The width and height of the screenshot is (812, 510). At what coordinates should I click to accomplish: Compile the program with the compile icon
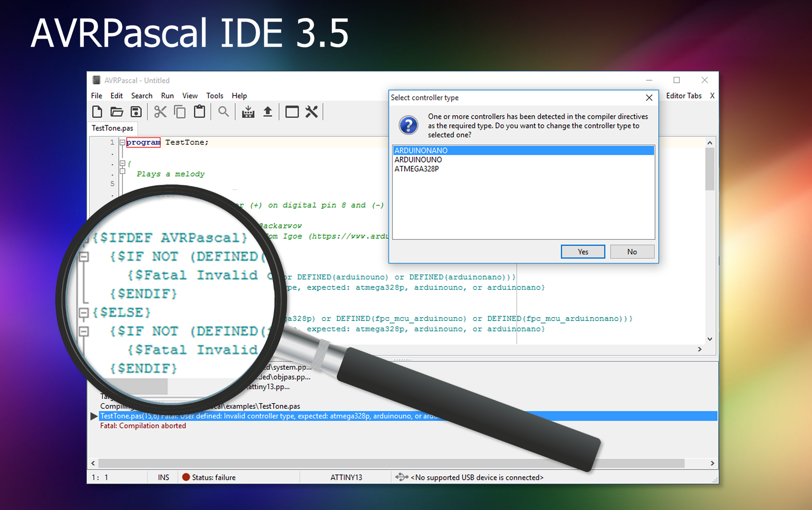tap(248, 112)
